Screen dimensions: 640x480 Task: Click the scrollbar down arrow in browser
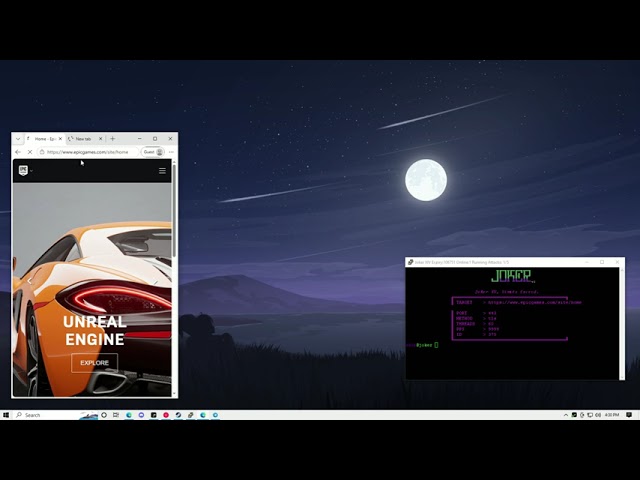pyautogui.click(x=174, y=394)
